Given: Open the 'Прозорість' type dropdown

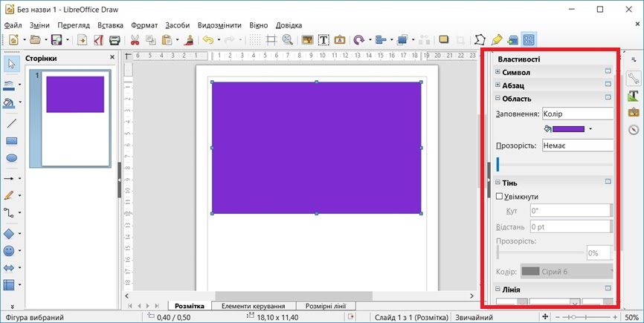Looking at the screenshot, I should 576,146.
